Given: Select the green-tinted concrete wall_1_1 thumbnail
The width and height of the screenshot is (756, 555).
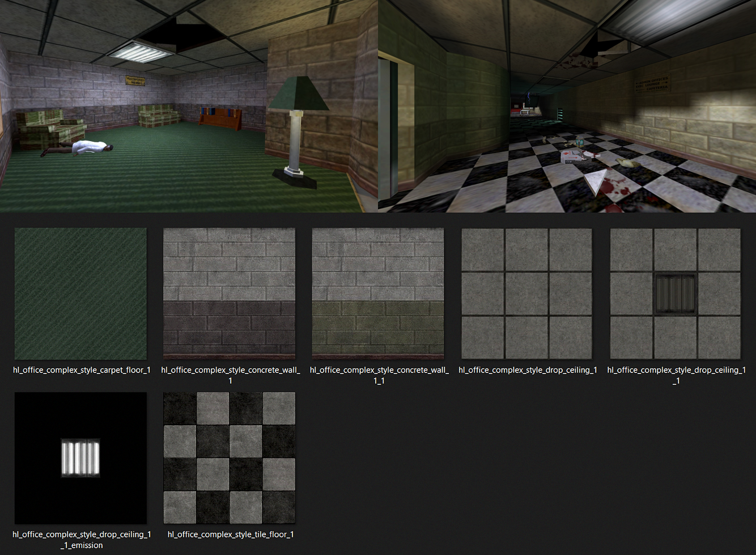Looking at the screenshot, I should [378, 294].
